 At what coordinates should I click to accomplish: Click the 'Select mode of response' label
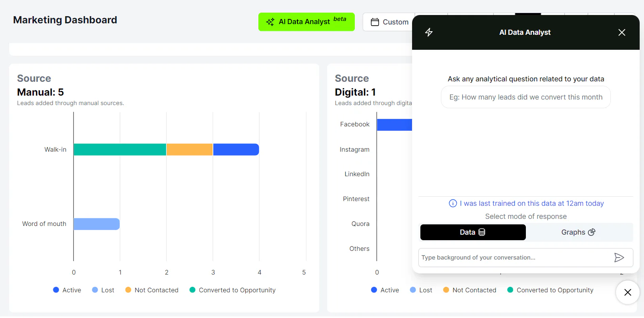pos(526,216)
